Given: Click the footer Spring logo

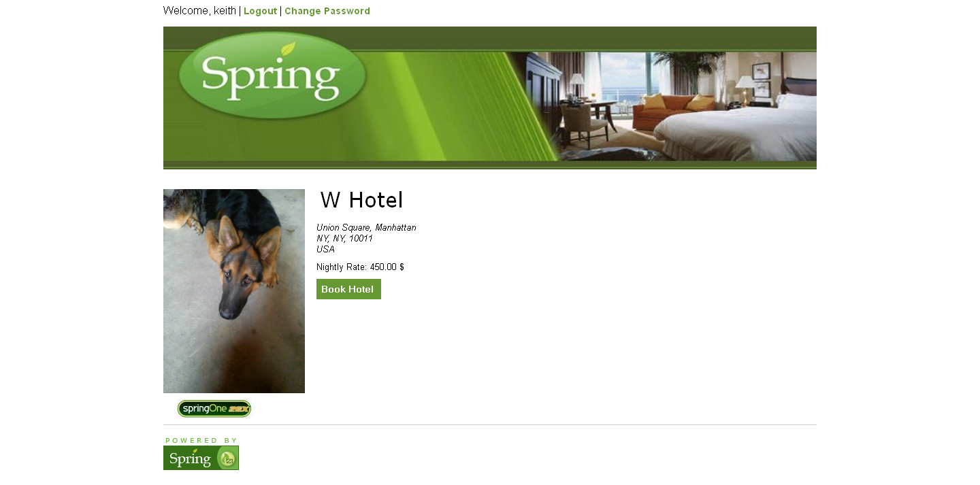Looking at the screenshot, I should coord(201,458).
